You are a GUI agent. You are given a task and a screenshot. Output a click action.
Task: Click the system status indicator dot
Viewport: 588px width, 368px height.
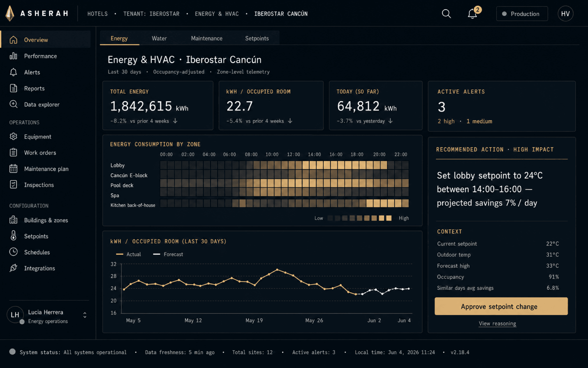(12, 352)
